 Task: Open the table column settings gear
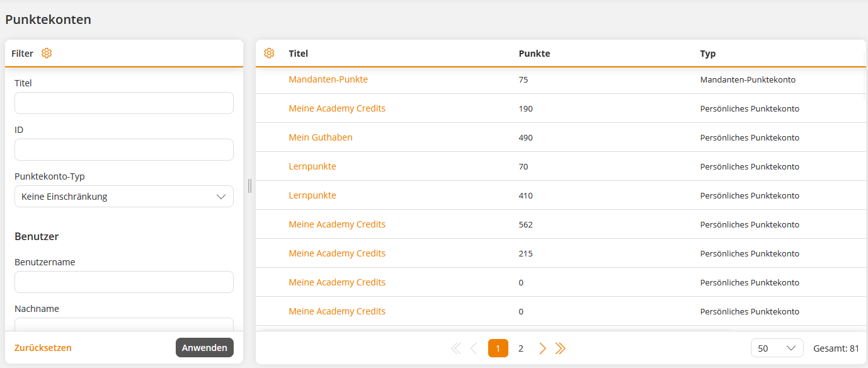269,54
